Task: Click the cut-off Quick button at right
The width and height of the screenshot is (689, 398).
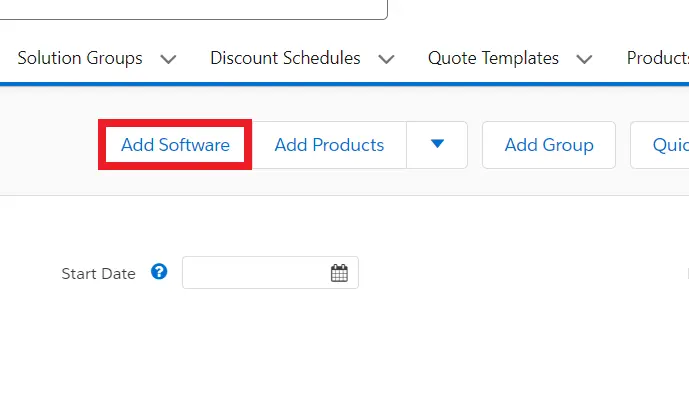Action: (660, 145)
